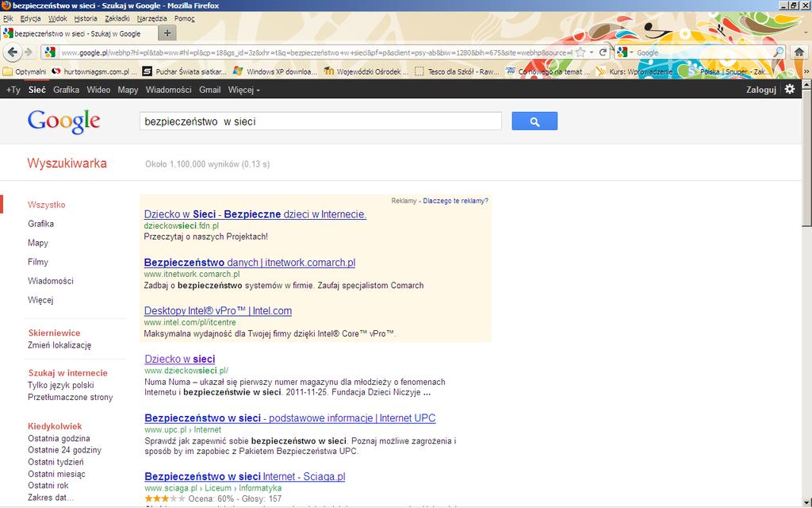
Task: Click scrollbar up arrow
Action: (806, 83)
